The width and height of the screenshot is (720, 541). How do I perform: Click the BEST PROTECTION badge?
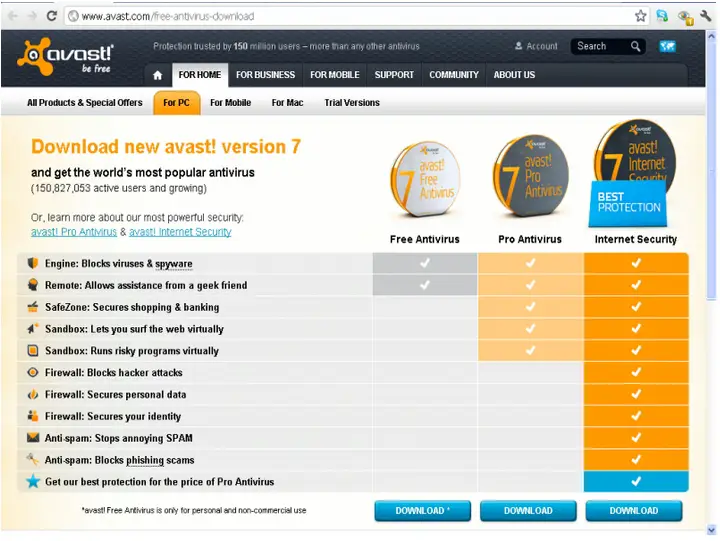628,203
